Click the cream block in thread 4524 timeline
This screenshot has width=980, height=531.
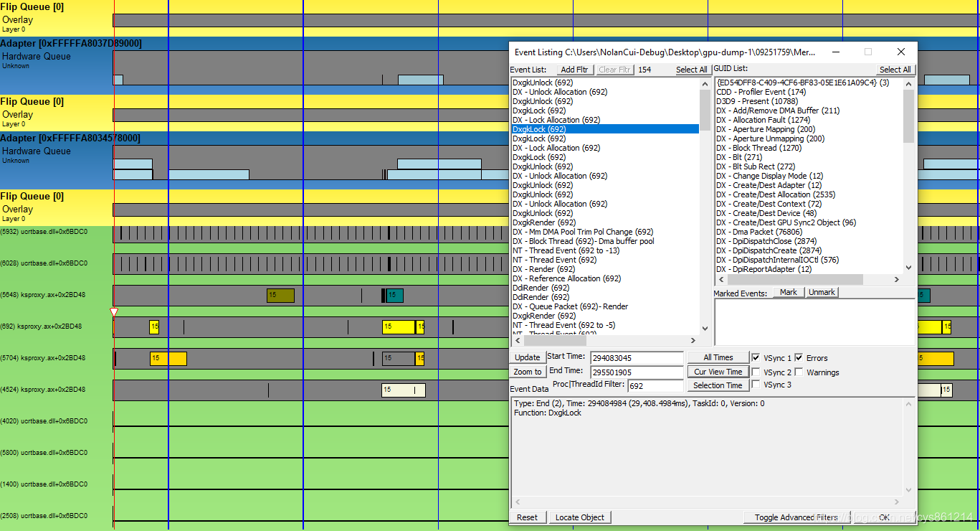403,390
